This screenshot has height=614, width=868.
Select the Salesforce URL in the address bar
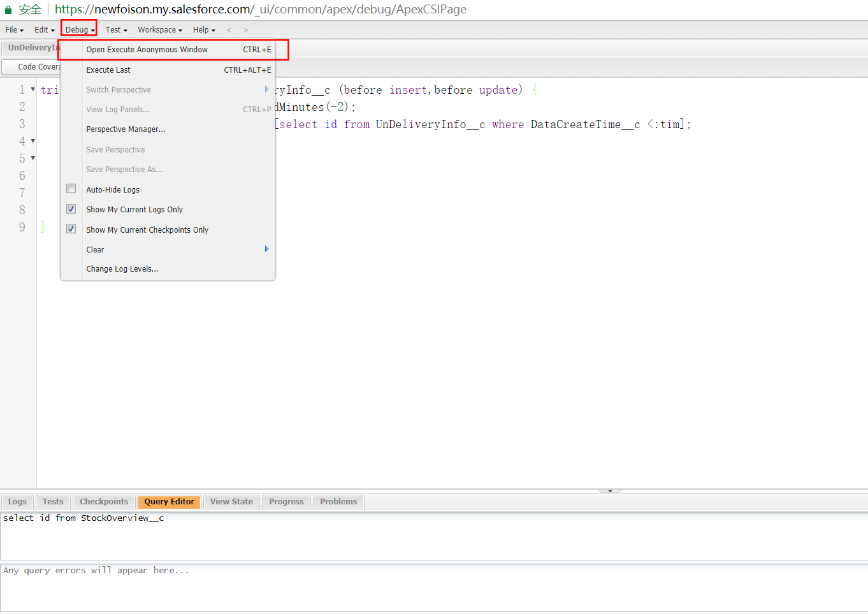(261, 10)
